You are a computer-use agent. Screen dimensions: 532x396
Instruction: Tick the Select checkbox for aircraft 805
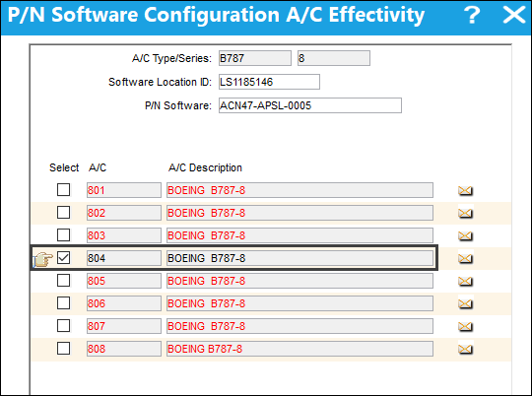pos(63,281)
